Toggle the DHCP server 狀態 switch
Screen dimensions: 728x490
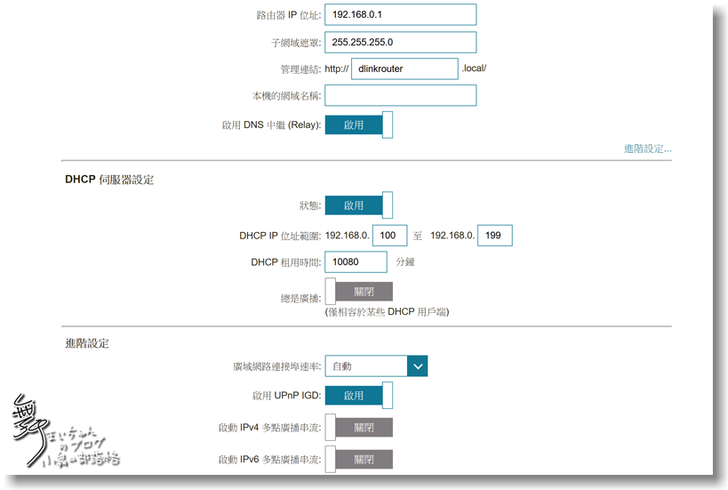click(x=358, y=205)
